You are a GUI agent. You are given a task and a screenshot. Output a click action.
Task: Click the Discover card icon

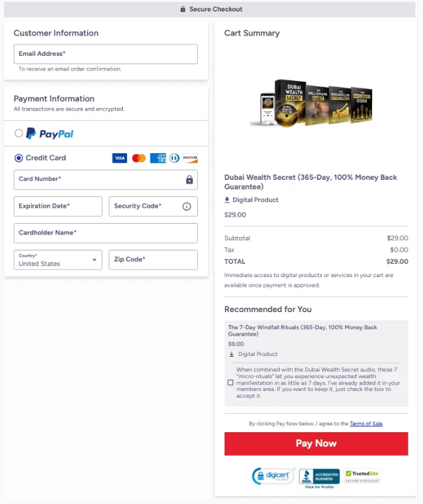click(190, 158)
